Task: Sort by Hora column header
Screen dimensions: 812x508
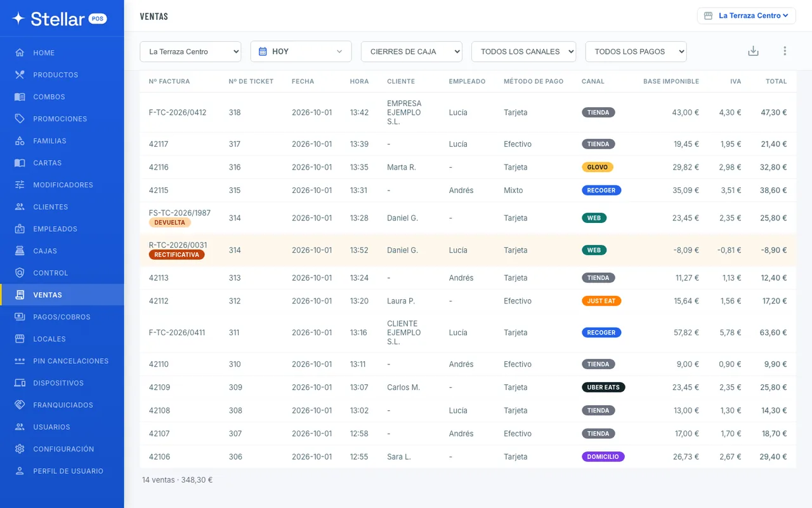Action: 359,81
